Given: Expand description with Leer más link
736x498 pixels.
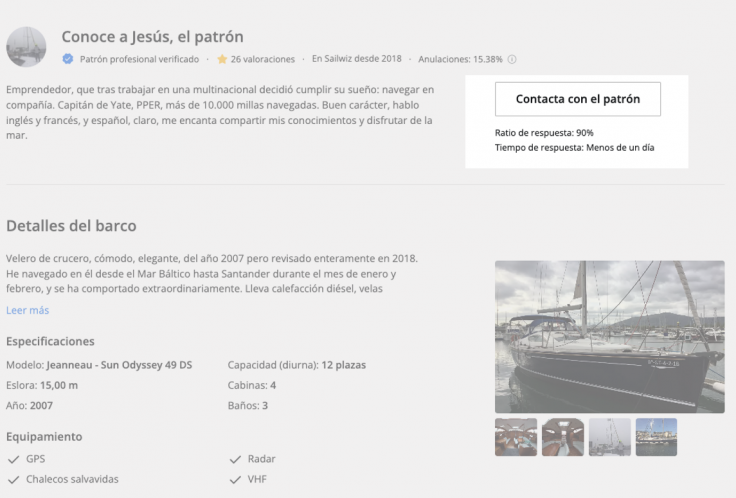Looking at the screenshot, I should pos(28,310).
